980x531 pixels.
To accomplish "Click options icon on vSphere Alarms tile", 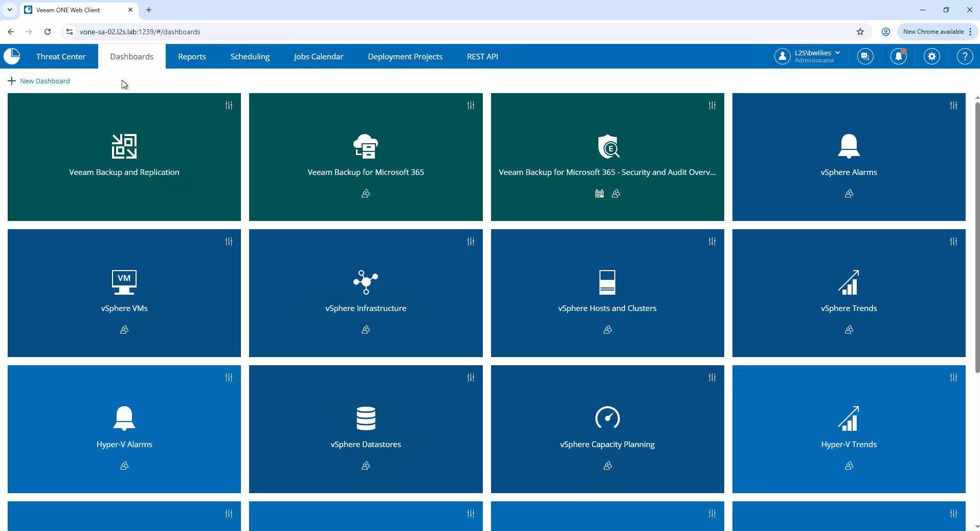I will coord(954,105).
